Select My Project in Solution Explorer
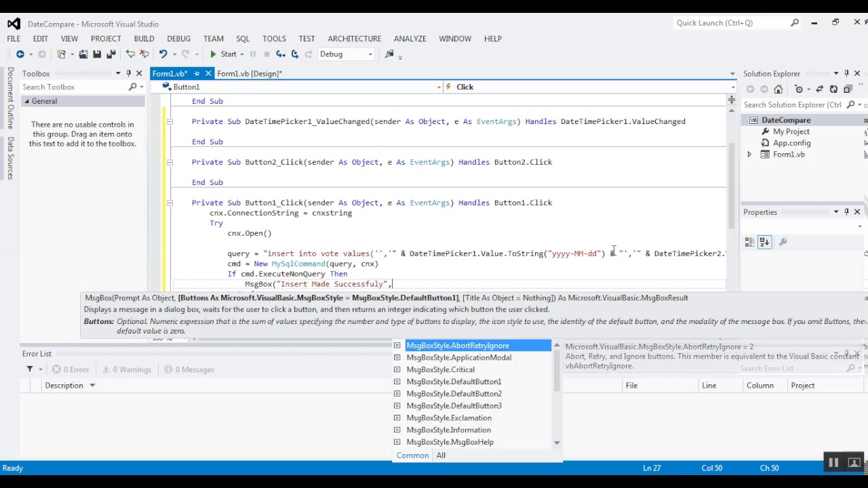The width and height of the screenshot is (868, 488). tap(791, 131)
